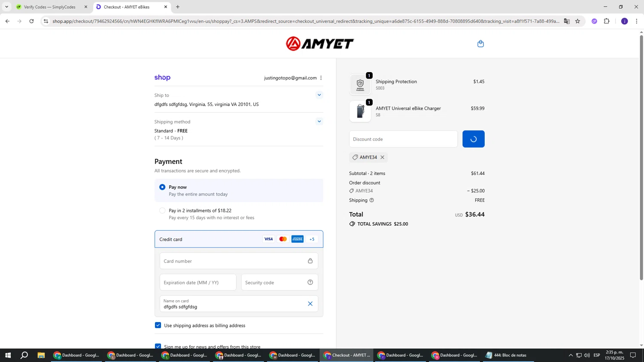This screenshot has width=644, height=362.
Task: Click the translate page icon in address bar
Action: click(x=567, y=21)
